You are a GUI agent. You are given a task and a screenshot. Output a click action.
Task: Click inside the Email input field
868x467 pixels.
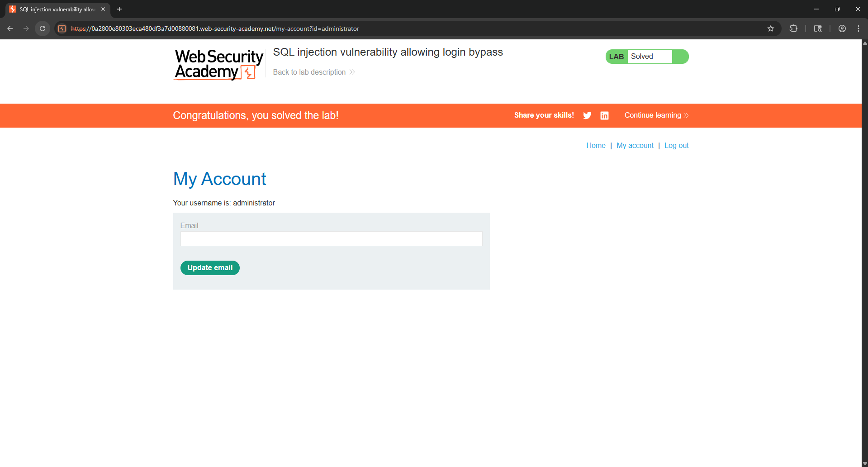[331, 238]
